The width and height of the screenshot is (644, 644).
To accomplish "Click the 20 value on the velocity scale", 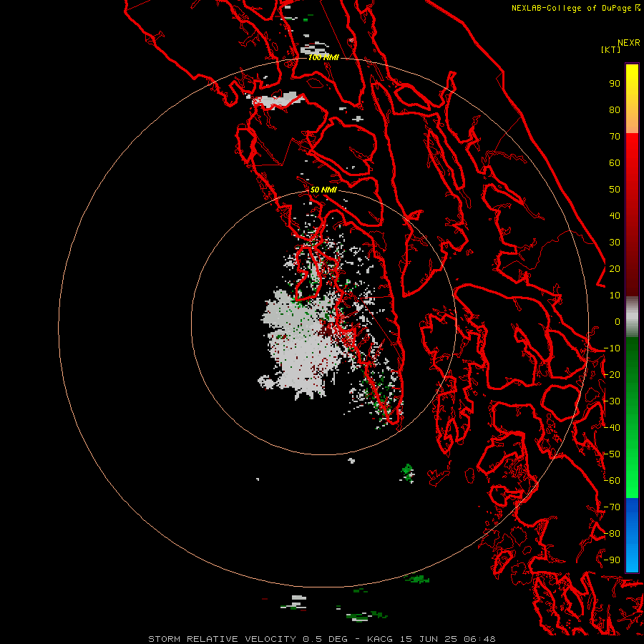I will pos(615,269).
